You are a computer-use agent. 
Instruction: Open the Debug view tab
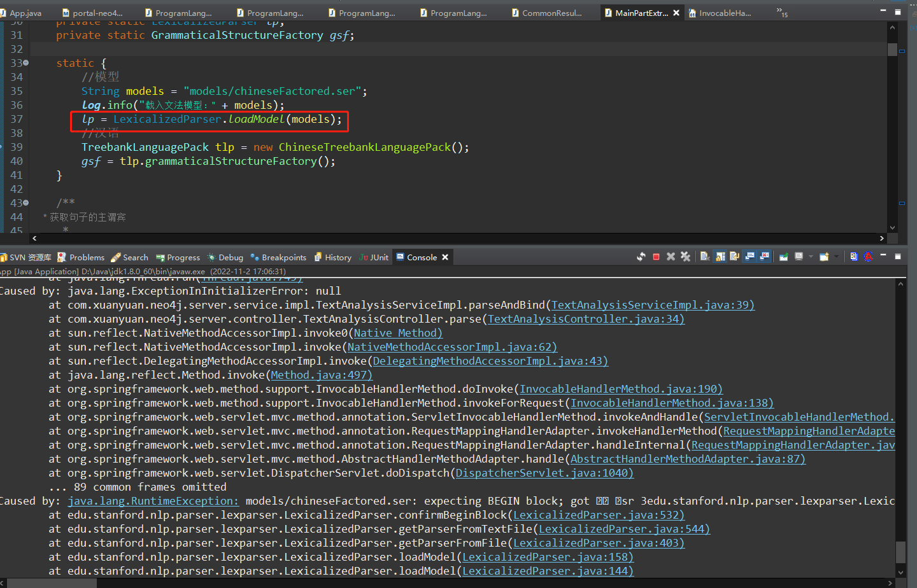225,257
